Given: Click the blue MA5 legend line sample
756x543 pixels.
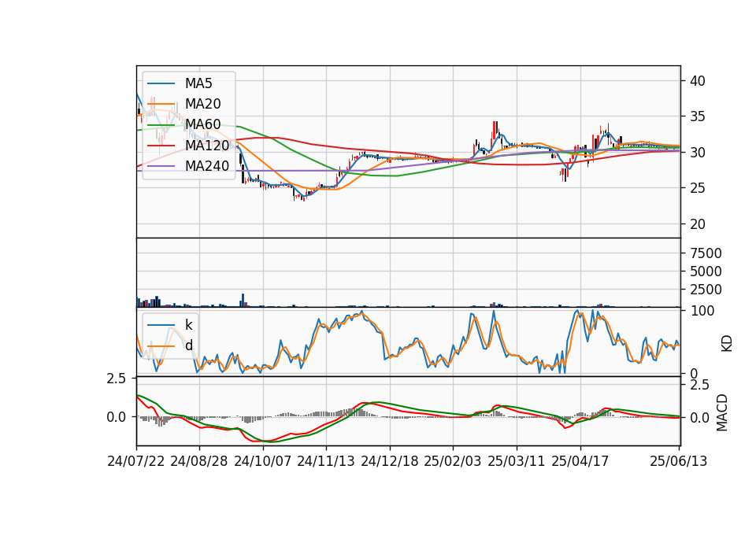Looking at the screenshot, I should [x=161, y=84].
